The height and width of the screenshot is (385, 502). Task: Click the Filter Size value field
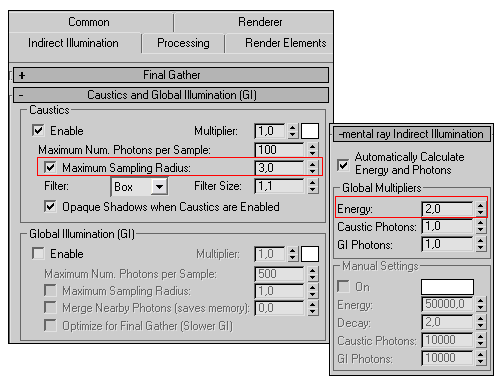(280, 186)
